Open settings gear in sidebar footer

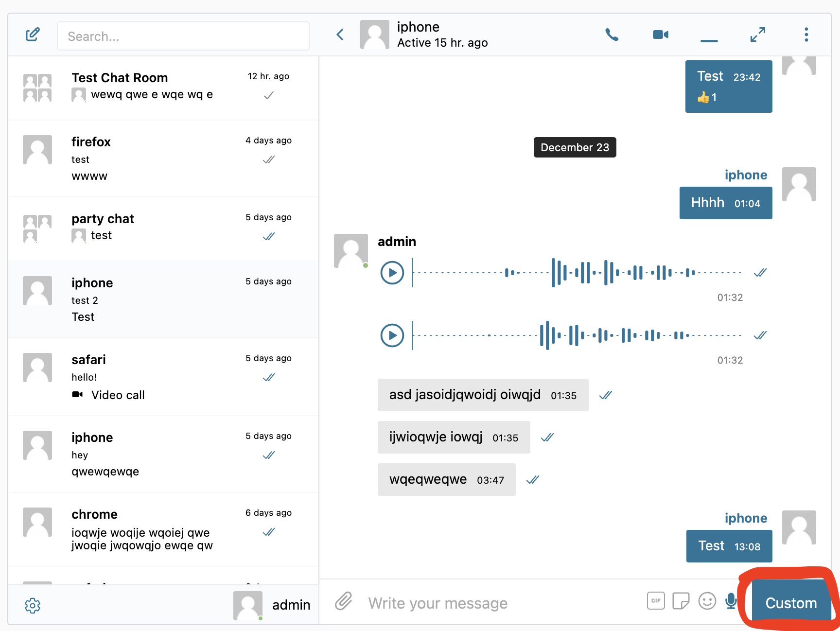click(x=33, y=605)
